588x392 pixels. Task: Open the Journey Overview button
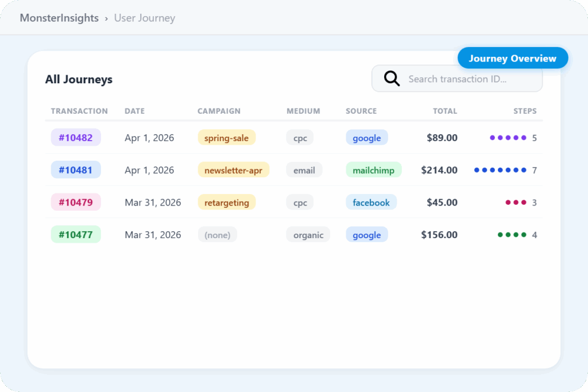pyautogui.click(x=512, y=59)
